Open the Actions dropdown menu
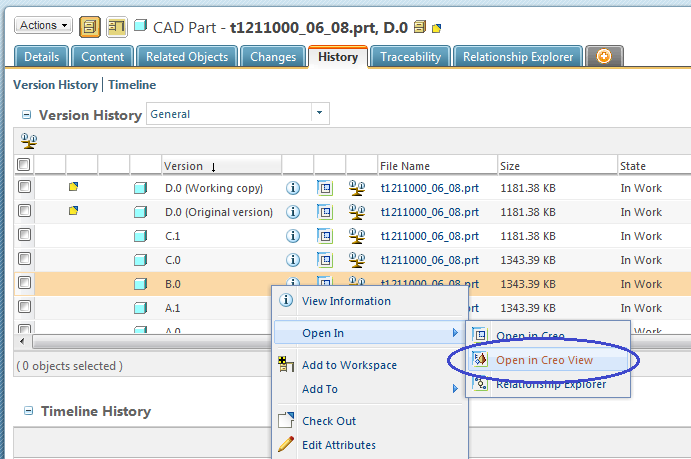Screen dimensions: 691x459 tap(45, 25)
